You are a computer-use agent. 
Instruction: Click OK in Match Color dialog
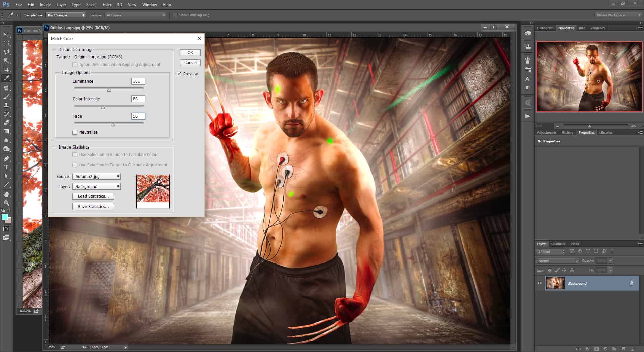pyautogui.click(x=190, y=53)
